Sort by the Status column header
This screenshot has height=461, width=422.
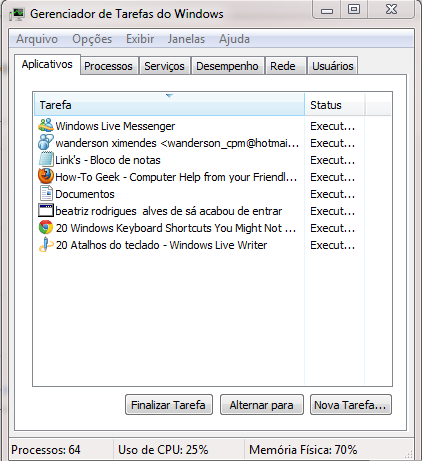coord(335,105)
